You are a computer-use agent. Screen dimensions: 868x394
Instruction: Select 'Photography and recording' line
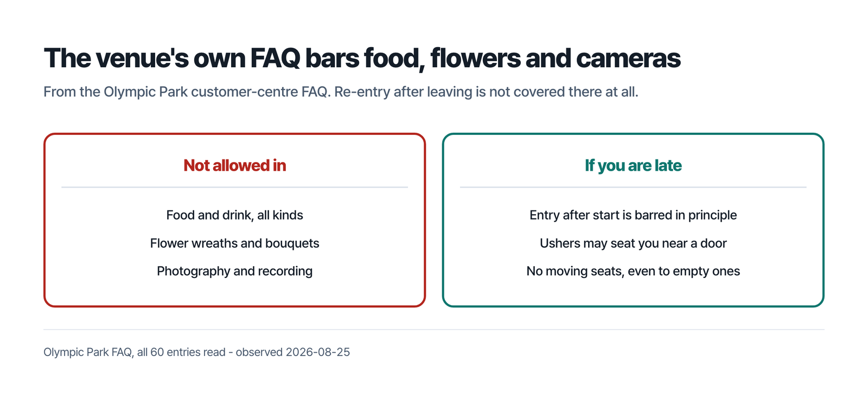[234, 271]
